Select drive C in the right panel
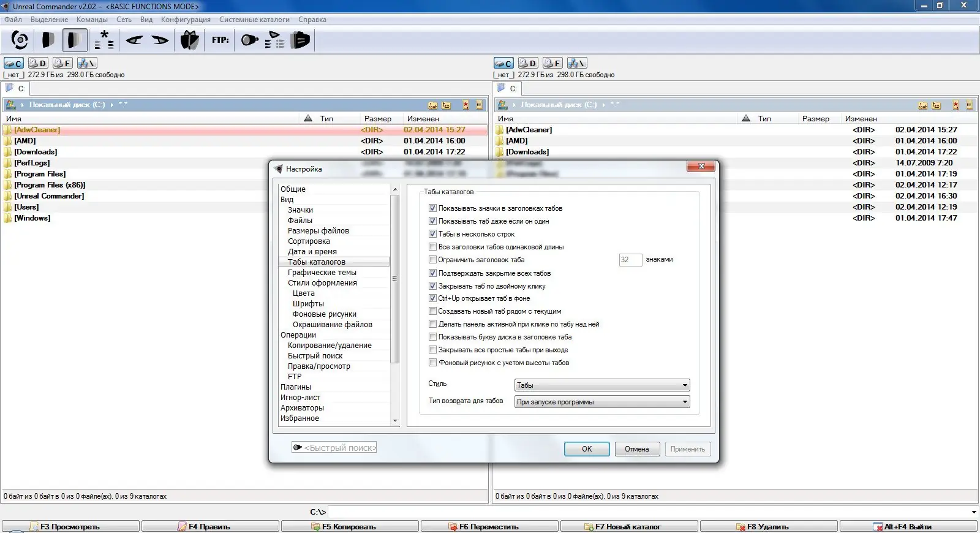980x533 pixels. click(x=503, y=63)
